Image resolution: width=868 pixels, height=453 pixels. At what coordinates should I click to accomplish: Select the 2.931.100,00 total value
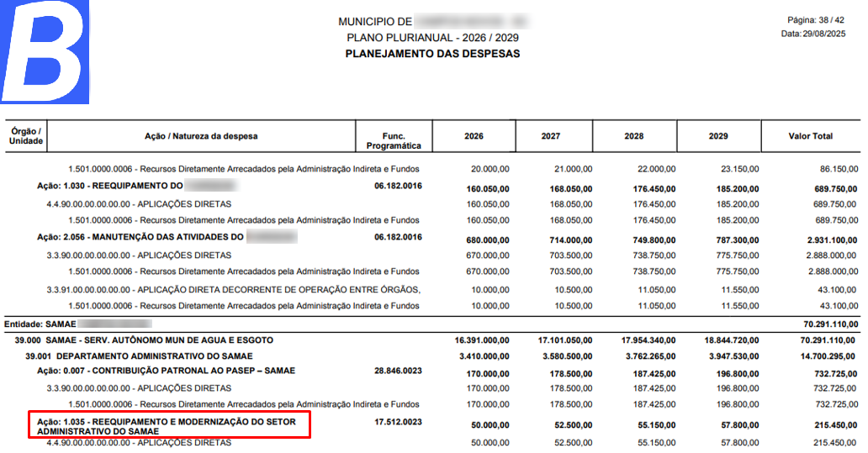coord(826,240)
